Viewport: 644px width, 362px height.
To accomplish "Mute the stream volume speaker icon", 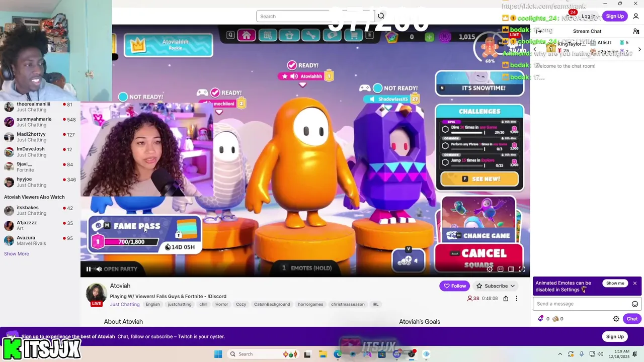I will [x=99, y=269].
